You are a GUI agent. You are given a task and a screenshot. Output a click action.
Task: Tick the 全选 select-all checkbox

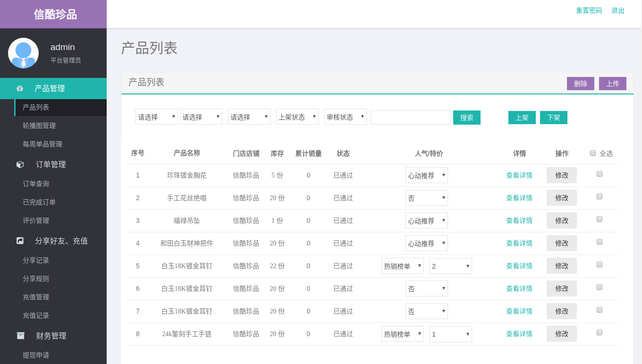point(593,153)
